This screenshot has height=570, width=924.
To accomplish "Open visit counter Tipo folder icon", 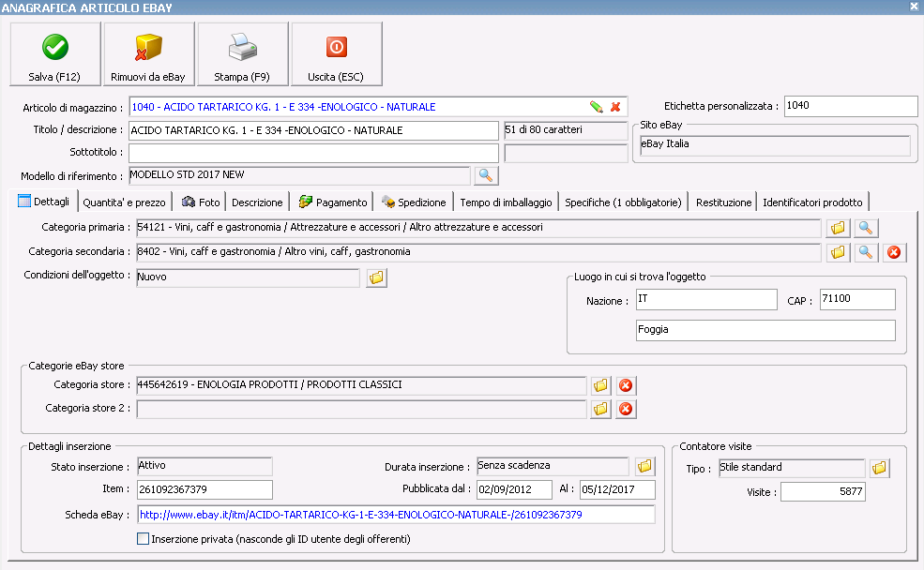I will 879,468.
